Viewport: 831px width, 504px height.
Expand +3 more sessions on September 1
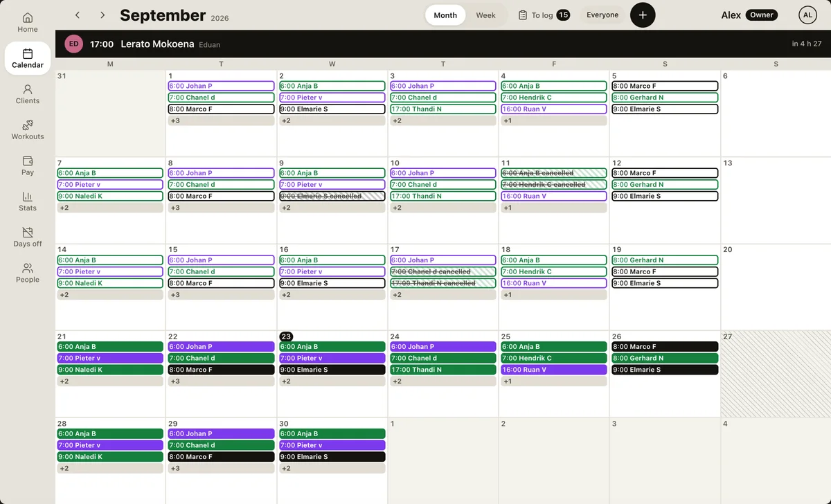221,120
